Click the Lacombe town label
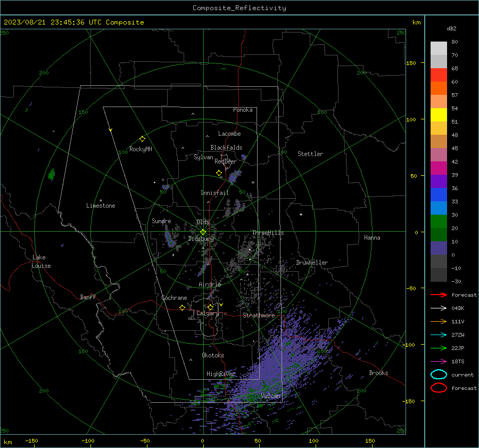The image size is (479, 448). click(x=229, y=134)
